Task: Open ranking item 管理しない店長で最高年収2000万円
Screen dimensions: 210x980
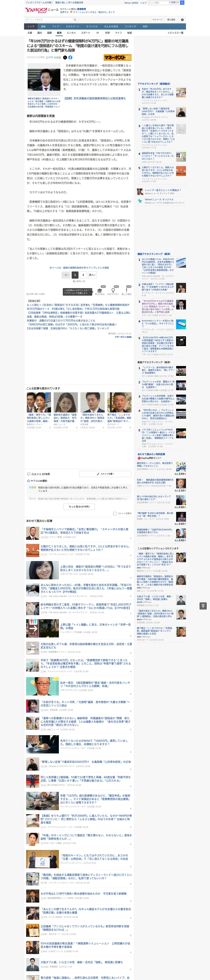Action: click(x=158, y=111)
